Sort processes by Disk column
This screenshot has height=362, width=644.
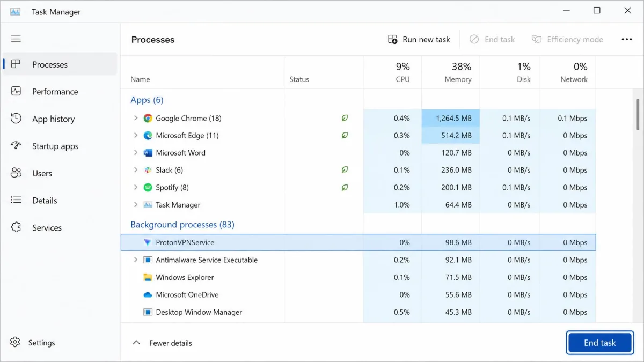point(510,73)
